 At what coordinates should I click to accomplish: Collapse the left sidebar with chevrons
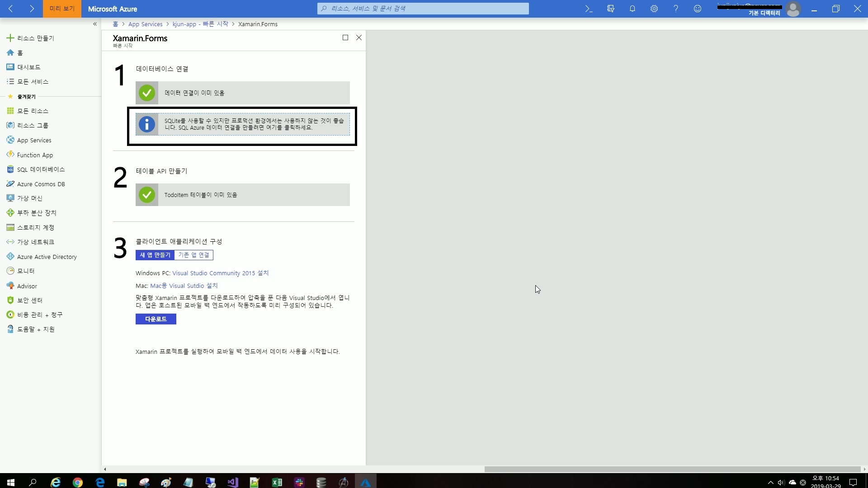tap(95, 24)
